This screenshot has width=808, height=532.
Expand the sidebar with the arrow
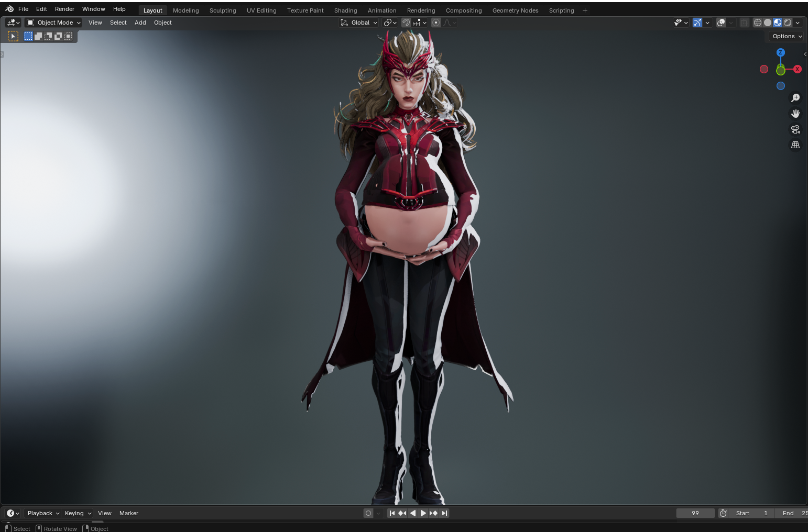805,54
